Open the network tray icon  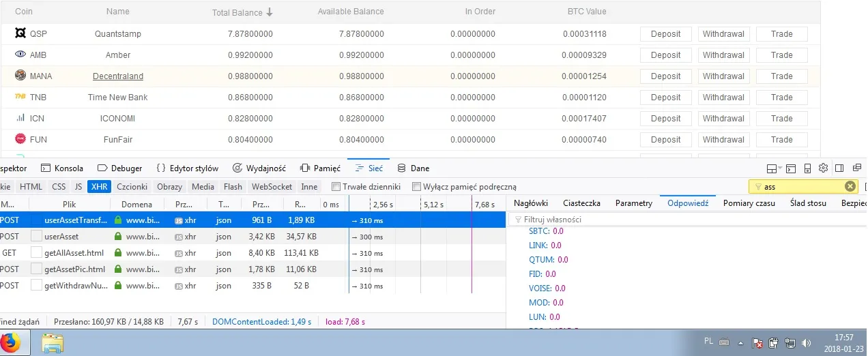point(790,342)
